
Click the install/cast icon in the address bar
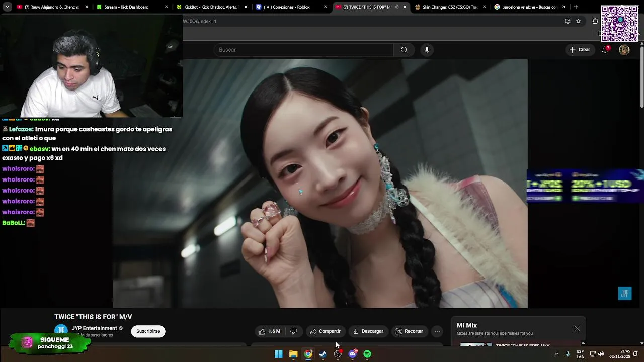(567, 21)
